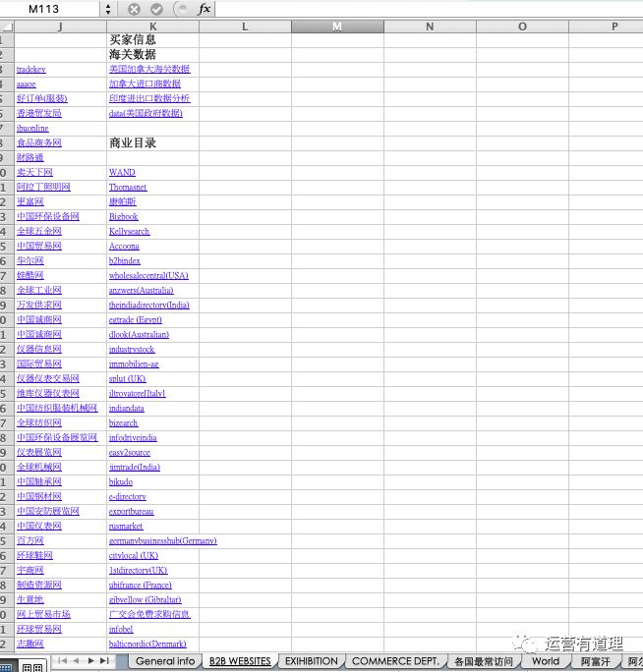
Task: Open the germanybusinesshub(Germany) link
Action: pyautogui.click(x=162, y=541)
